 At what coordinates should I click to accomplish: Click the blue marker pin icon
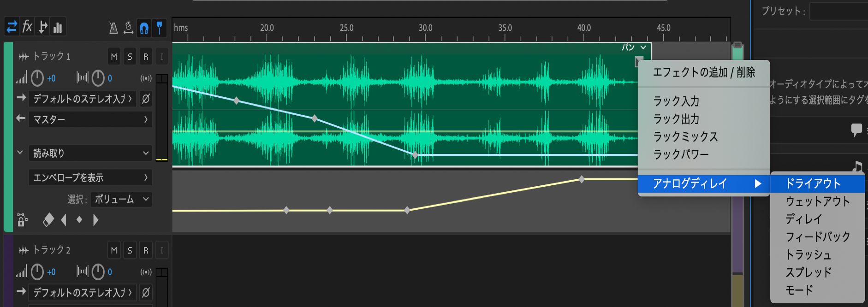pyautogui.click(x=159, y=28)
